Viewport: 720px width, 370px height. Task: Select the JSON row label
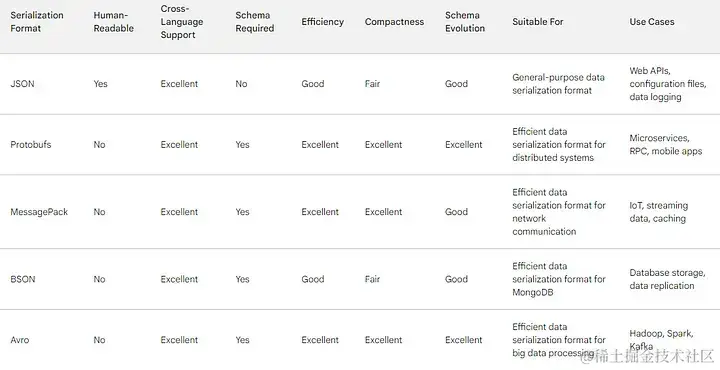pyautogui.click(x=22, y=84)
